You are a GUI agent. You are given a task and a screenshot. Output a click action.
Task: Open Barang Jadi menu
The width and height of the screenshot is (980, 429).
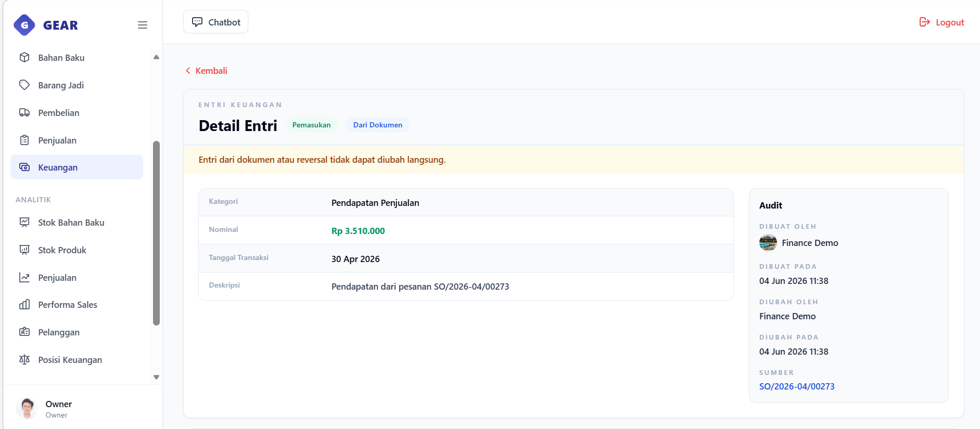[77, 85]
